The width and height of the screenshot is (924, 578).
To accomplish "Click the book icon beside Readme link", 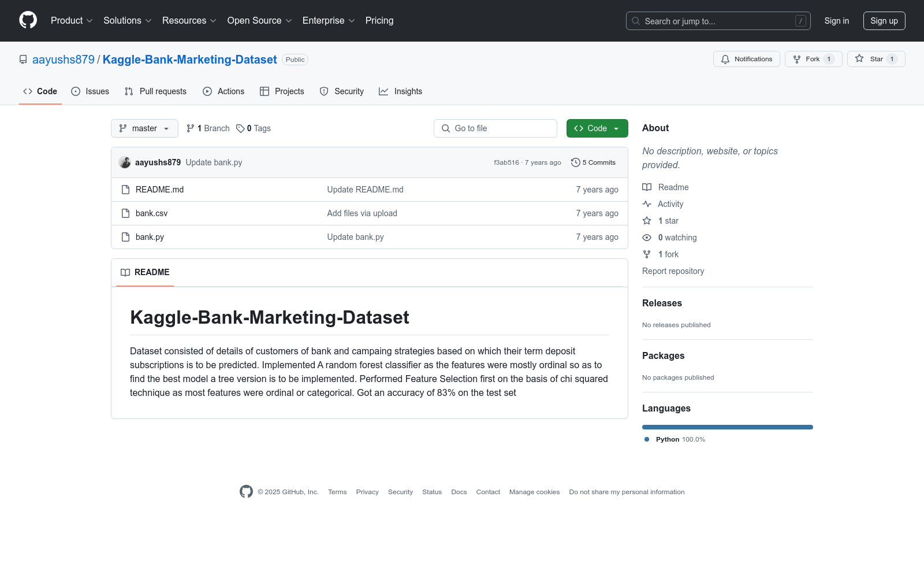I will coord(647,187).
